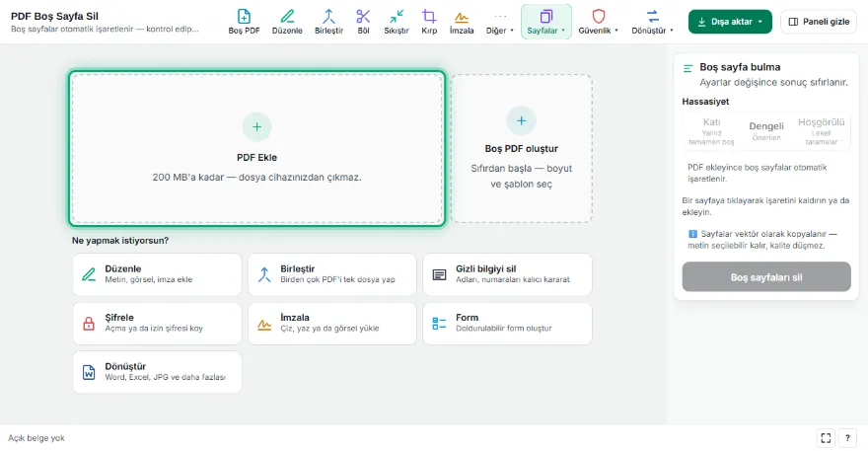Image resolution: width=868 pixels, height=451 pixels.
Task: Select the Böl scissors tool
Action: click(363, 22)
